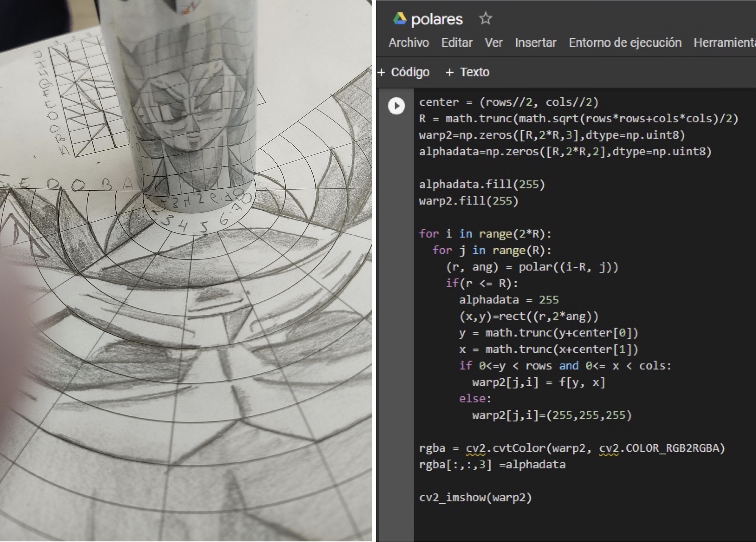Click the line 'alphadata = 255'
The width and height of the screenshot is (756, 542).
[x=509, y=300]
